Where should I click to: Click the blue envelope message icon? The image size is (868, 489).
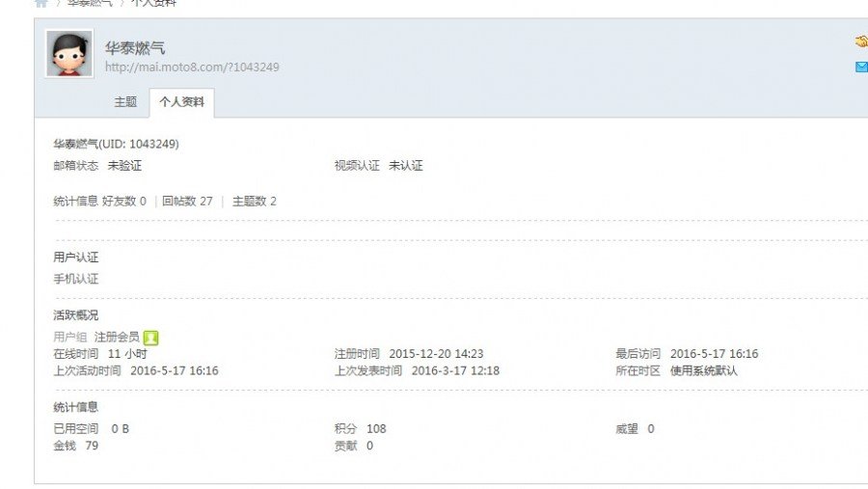coord(860,67)
